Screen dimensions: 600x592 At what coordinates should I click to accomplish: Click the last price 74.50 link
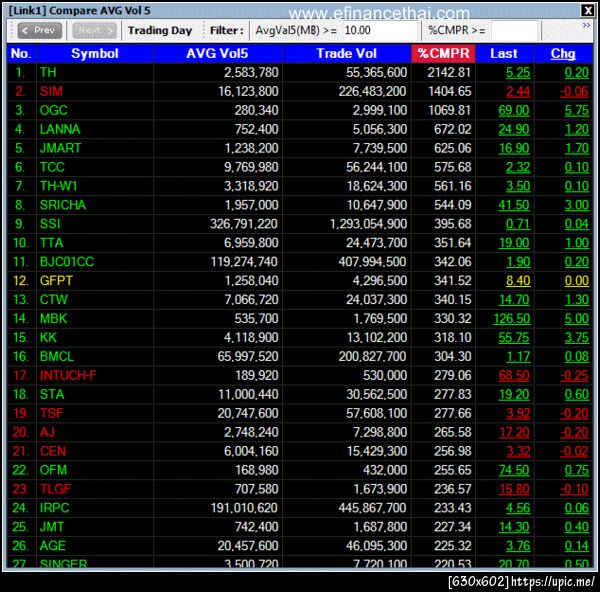[x=514, y=470]
